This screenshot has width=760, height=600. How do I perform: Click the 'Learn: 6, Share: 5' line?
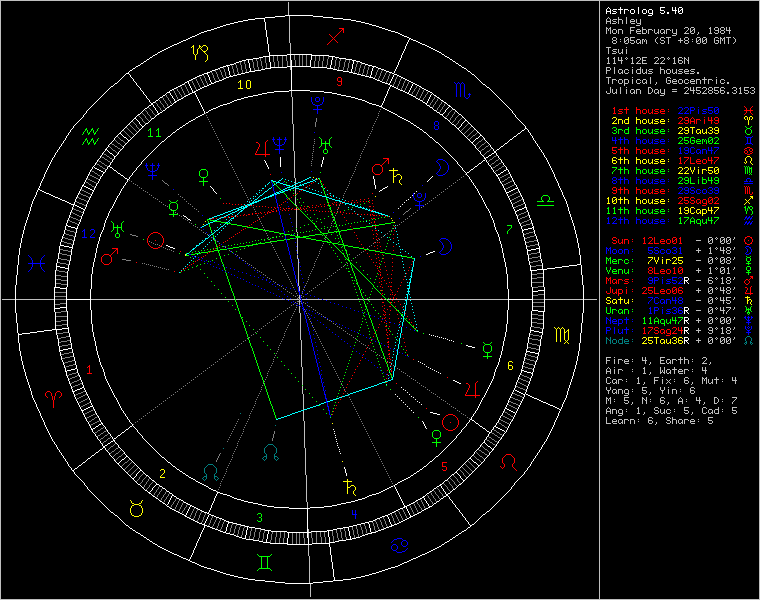click(x=659, y=421)
